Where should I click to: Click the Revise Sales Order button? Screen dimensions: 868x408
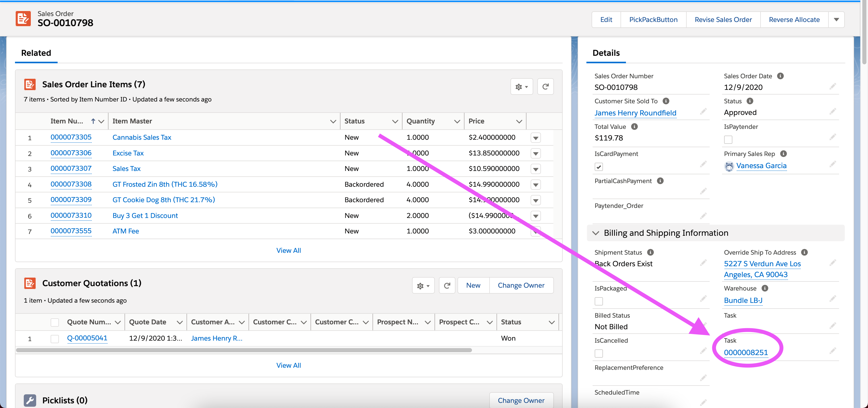723,20
